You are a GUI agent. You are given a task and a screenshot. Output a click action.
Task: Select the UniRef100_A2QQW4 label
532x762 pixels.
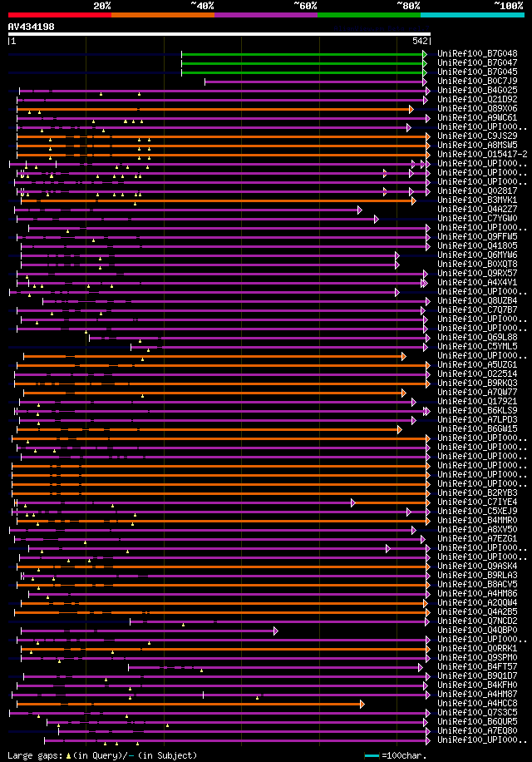click(477, 602)
